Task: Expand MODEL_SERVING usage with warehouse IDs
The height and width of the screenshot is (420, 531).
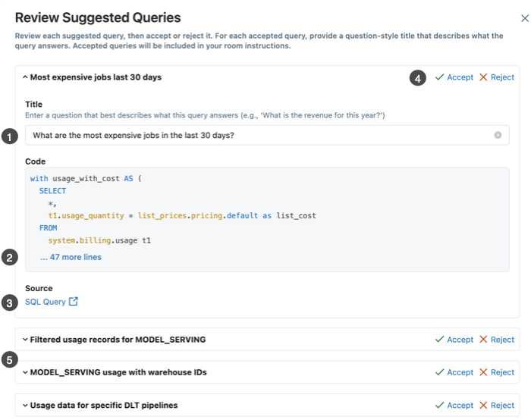Action: pyautogui.click(x=24, y=372)
